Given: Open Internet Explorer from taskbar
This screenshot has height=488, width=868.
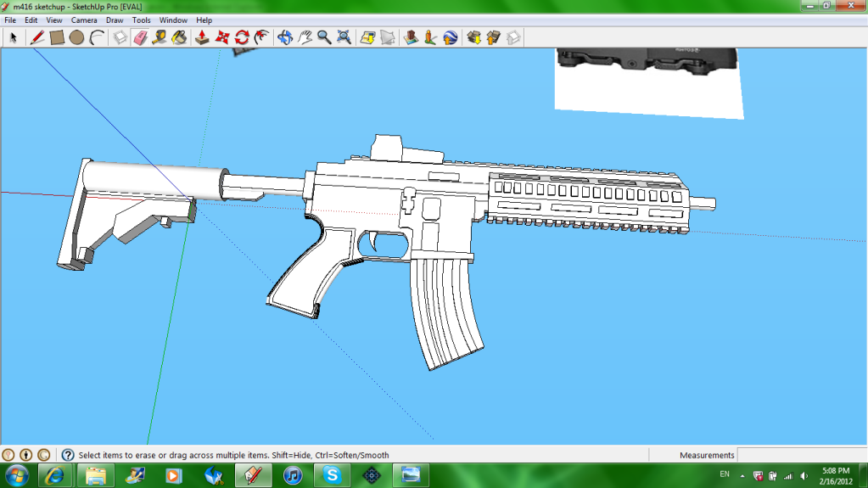Looking at the screenshot, I should coord(54,475).
